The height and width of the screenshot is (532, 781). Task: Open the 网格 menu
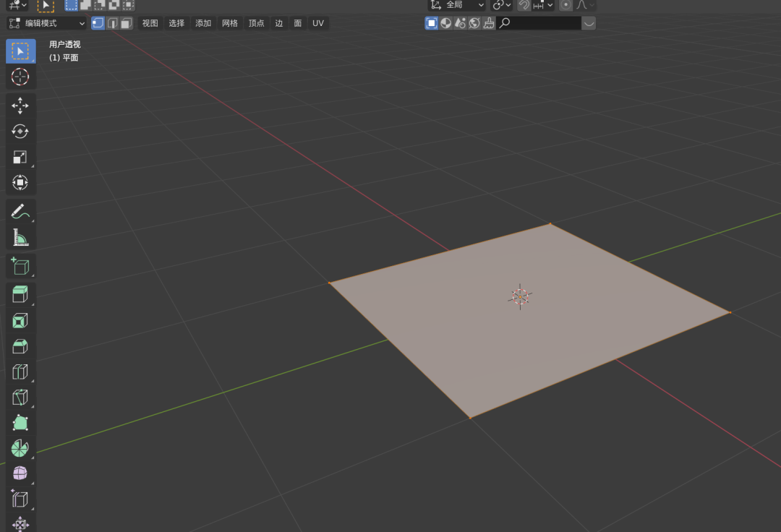pyautogui.click(x=230, y=23)
